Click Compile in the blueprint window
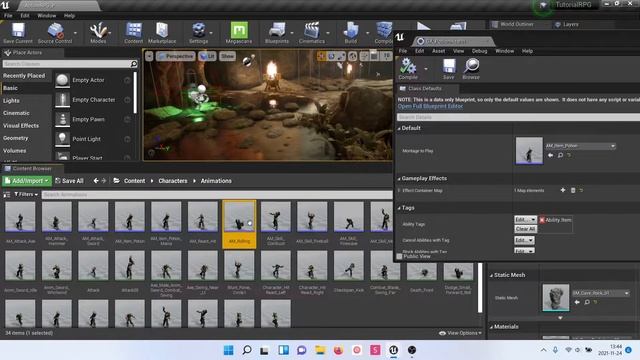 pyautogui.click(x=408, y=69)
